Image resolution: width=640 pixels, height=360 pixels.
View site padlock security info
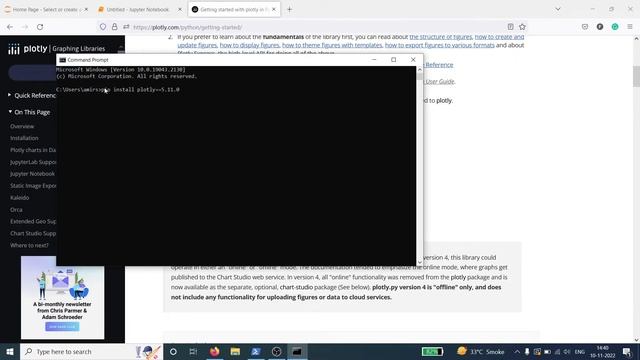[x=115, y=27]
